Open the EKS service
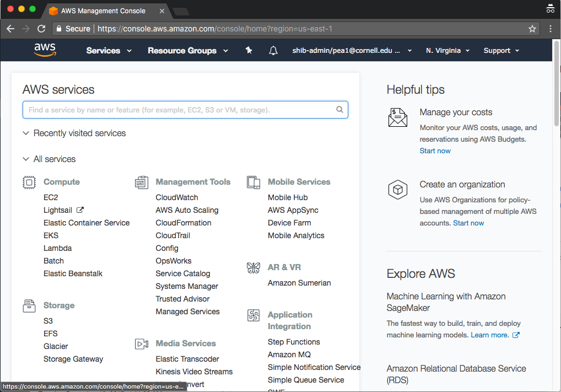 tap(51, 235)
